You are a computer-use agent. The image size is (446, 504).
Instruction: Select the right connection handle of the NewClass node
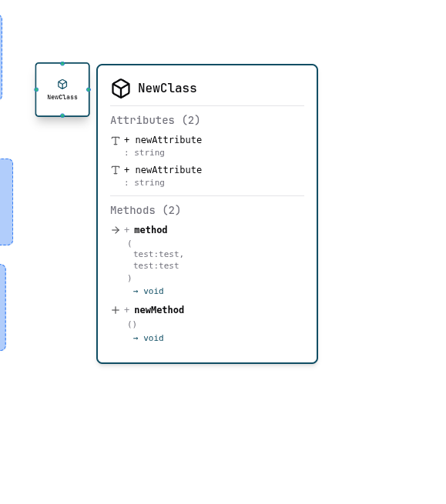[x=89, y=90]
